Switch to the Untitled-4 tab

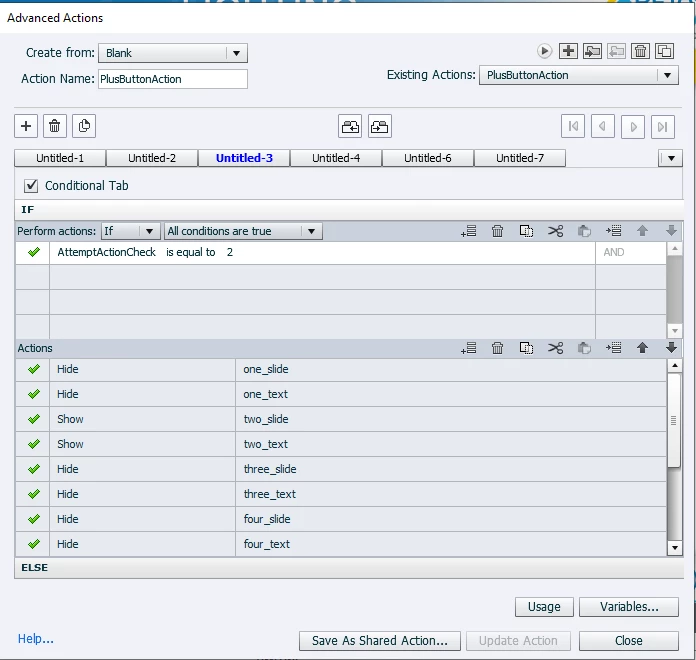pyautogui.click(x=336, y=158)
